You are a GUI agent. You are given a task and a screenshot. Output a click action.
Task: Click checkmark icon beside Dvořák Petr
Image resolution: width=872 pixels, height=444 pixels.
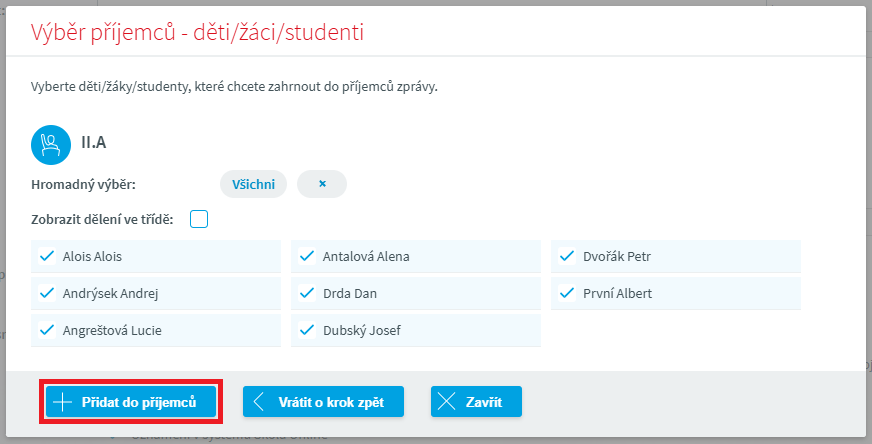(566, 256)
